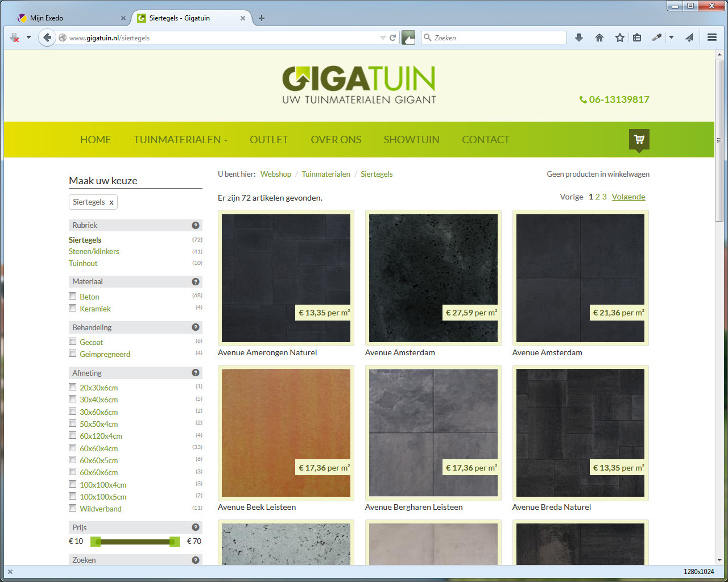Viewport: 728px width, 582px height.
Task: Click the dark green price slider track
Action: click(x=135, y=542)
